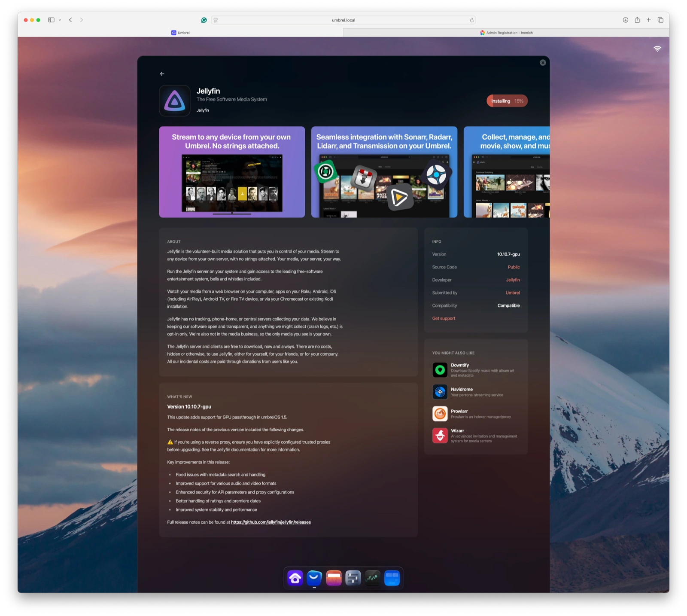Go back with Safari's back arrow
687x616 pixels.
coord(70,20)
